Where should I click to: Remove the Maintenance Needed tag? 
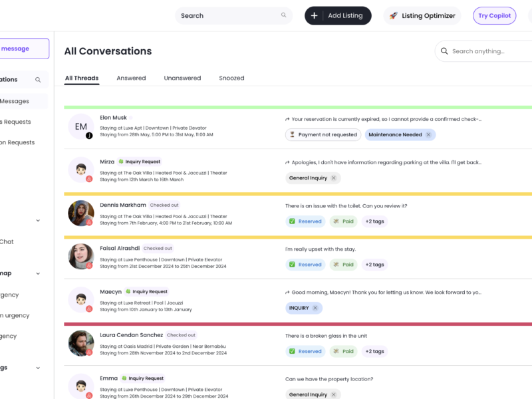(428, 134)
